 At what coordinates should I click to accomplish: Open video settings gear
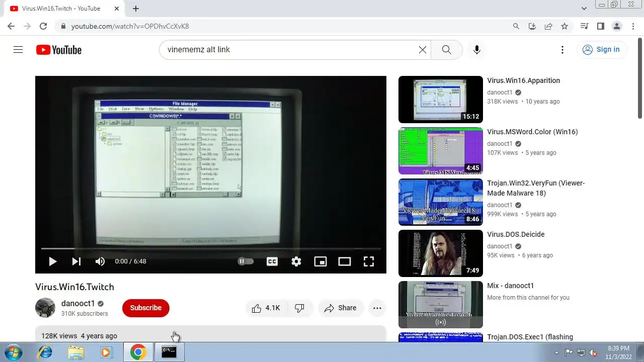[x=296, y=261]
